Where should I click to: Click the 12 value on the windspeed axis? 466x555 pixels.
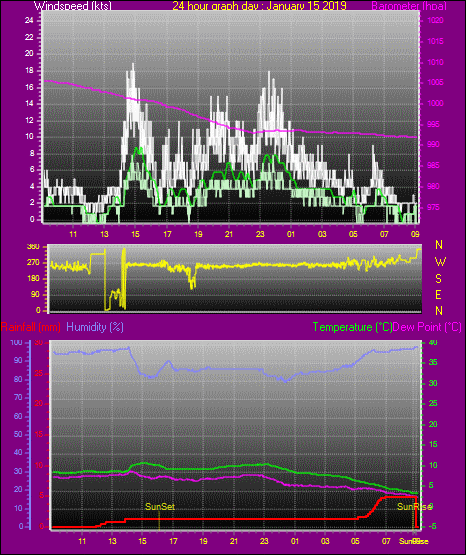(29, 120)
